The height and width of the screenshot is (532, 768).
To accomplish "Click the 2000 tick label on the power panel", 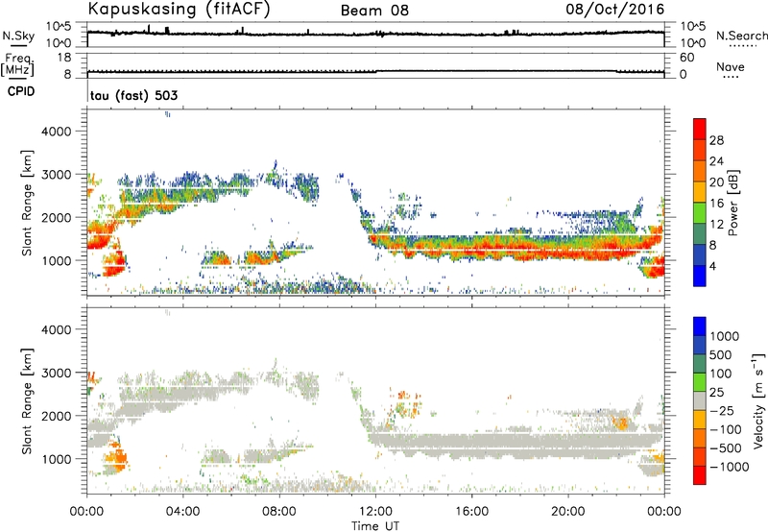I will click(x=56, y=217).
